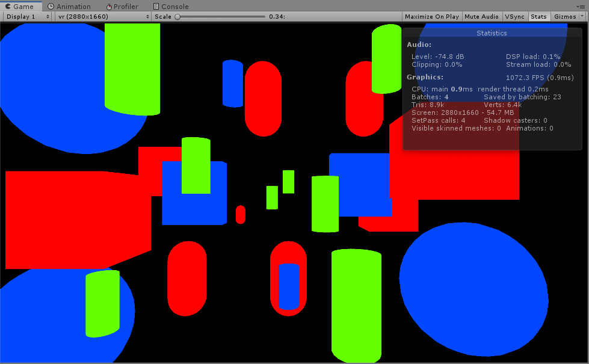Click the Batches: 4 statistic
589x364 pixels.
tap(430, 97)
